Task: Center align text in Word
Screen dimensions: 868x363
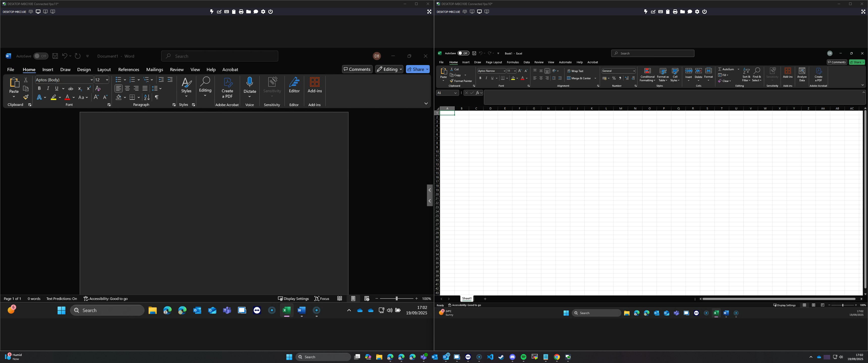Action: (127, 88)
